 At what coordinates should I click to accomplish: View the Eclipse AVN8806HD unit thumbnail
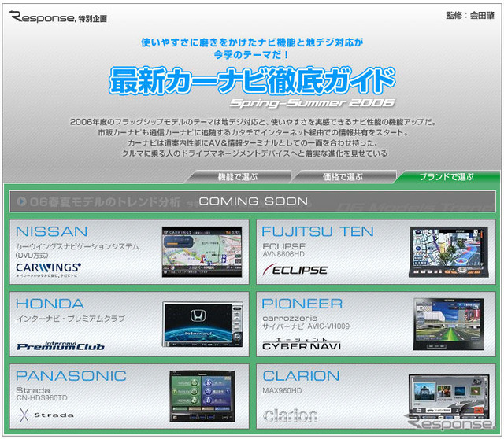449,252
